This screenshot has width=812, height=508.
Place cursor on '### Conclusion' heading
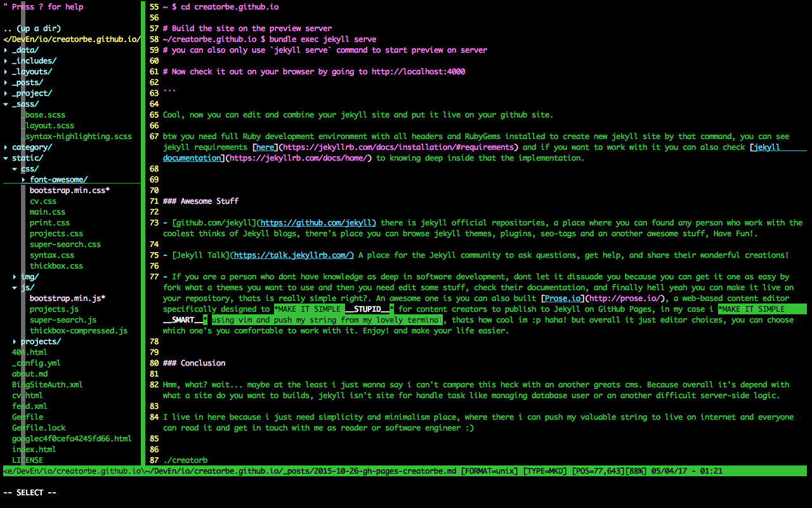[194, 363]
